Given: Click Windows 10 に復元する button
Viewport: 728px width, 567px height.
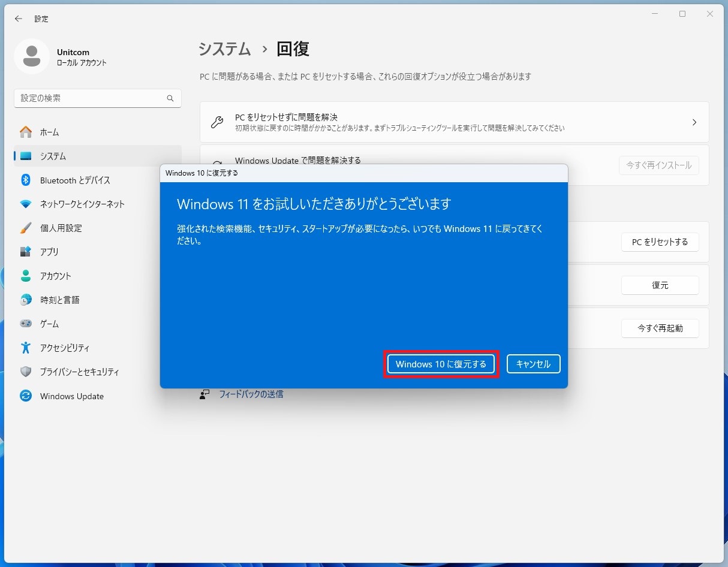Looking at the screenshot, I should click(441, 364).
